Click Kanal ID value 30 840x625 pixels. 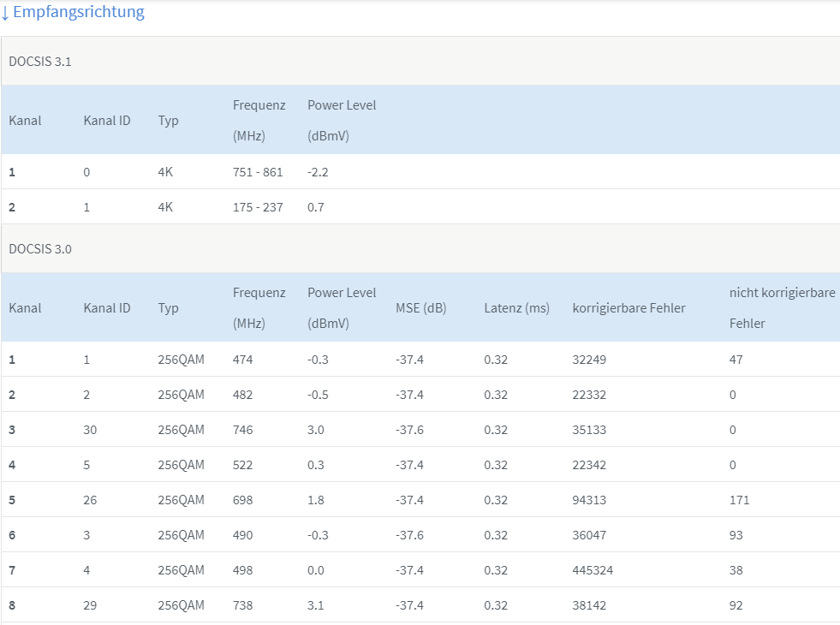[x=90, y=430]
